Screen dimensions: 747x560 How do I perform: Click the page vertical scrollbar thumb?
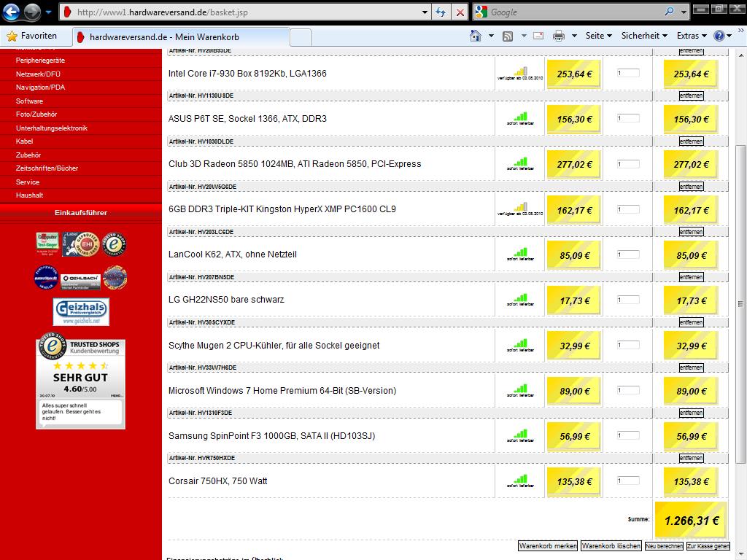coord(740,304)
